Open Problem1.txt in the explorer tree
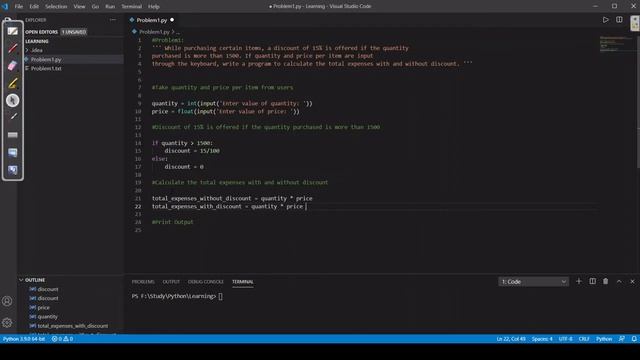The image size is (640, 360). 46,69
